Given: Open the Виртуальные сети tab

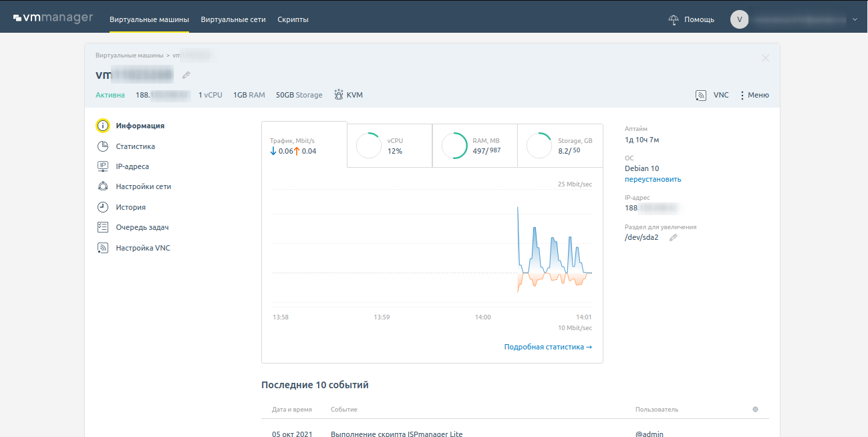Looking at the screenshot, I should 233,19.
